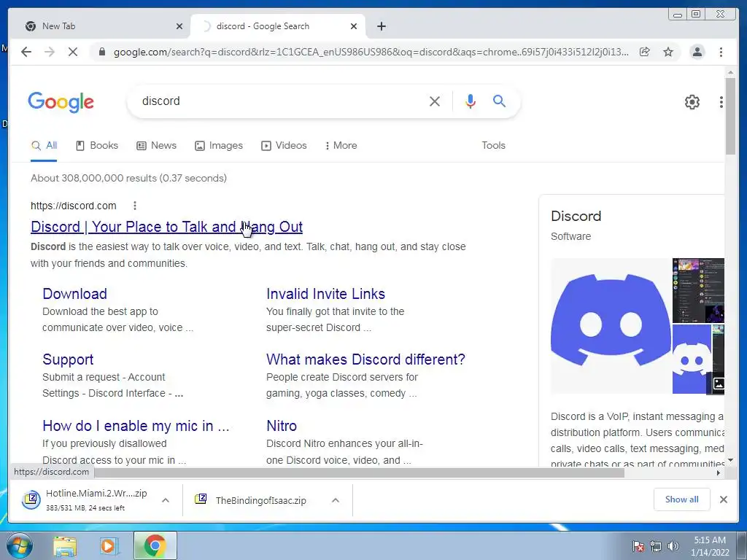Go back to the previous page
747x560 pixels.
[x=26, y=52]
